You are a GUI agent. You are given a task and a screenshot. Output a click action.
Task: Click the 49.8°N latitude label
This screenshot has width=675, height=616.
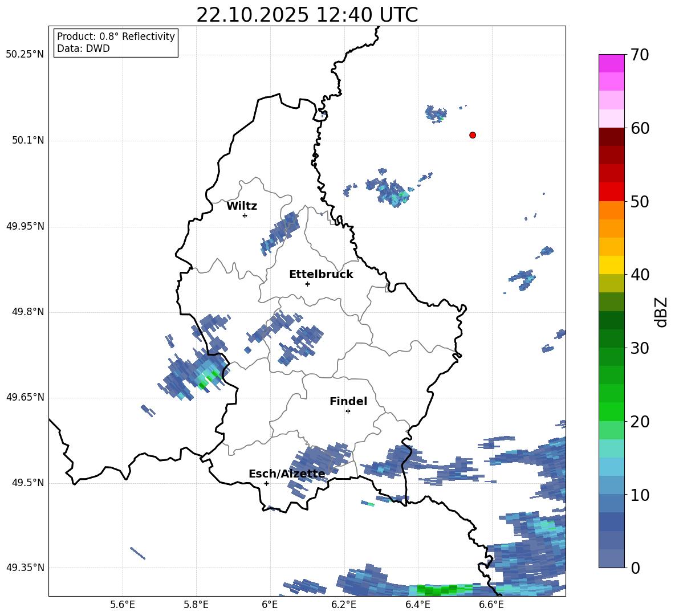[x=27, y=312]
